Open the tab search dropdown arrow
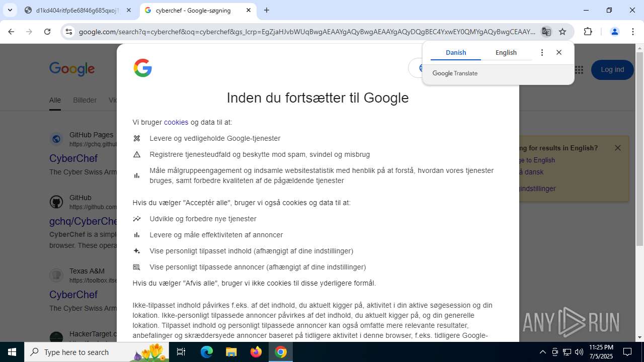This screenshot has height=362, width=644. click(10, 10)
